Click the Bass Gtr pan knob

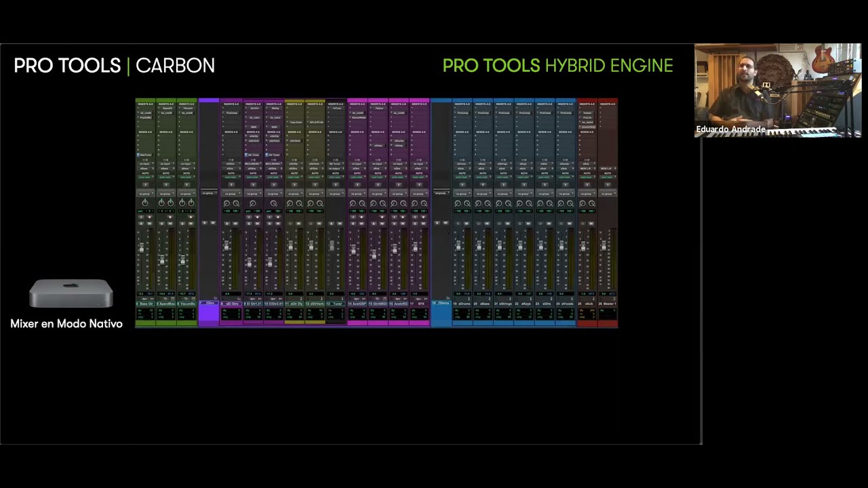point(145,203)
